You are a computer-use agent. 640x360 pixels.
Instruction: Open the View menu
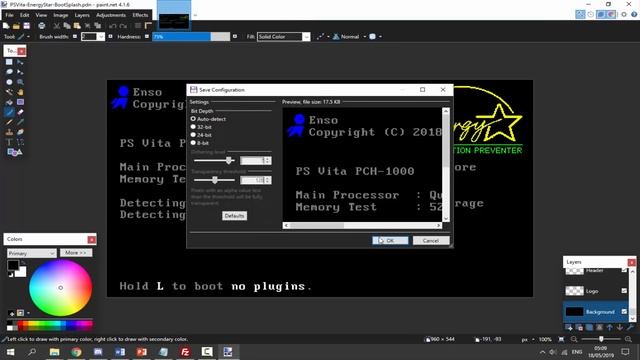coord(41,15)
